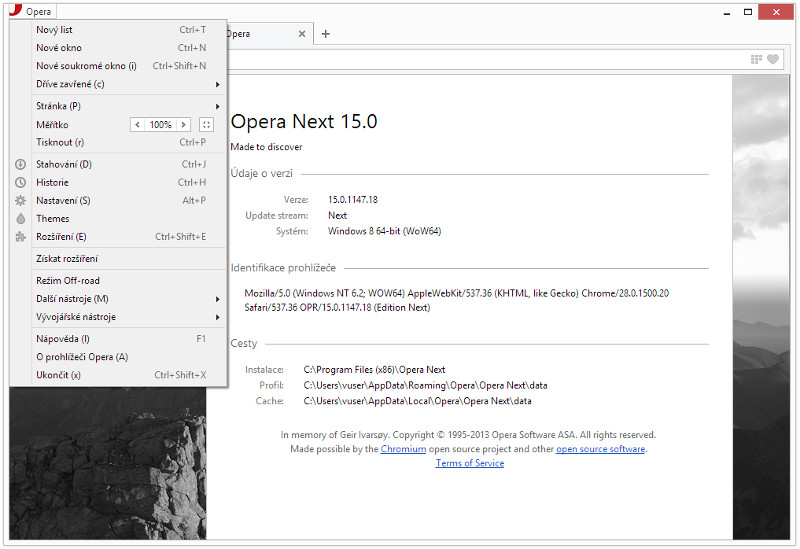Click the Opera logo menu button
This screenshot has height=549, width=800.
click(x=32, y=11)
